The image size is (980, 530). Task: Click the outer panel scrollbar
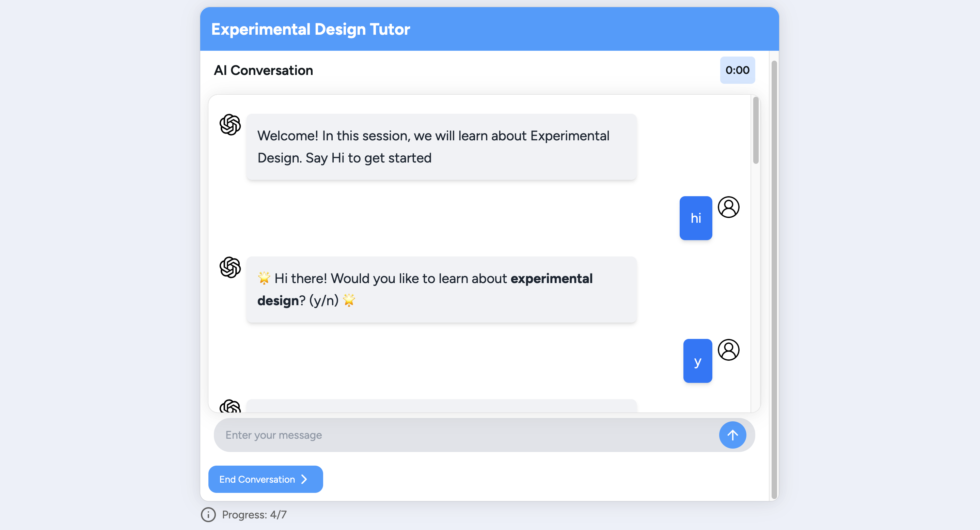[x=774, y=279]
